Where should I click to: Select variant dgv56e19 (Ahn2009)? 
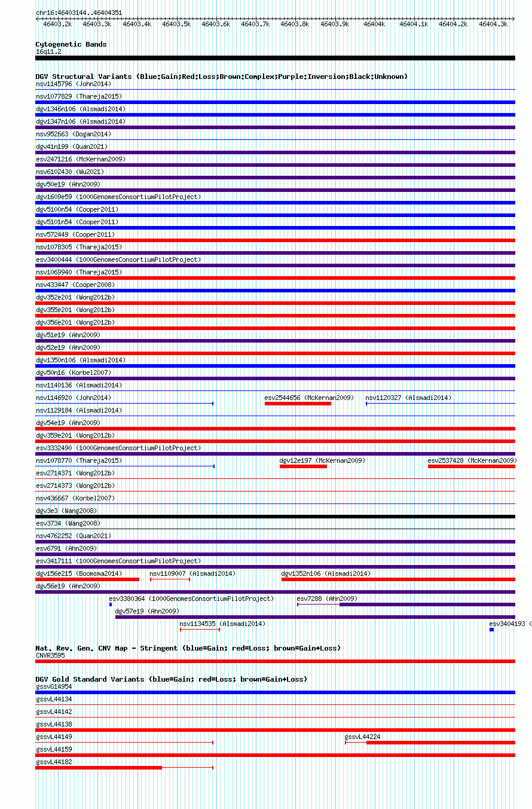coord(275,592)
